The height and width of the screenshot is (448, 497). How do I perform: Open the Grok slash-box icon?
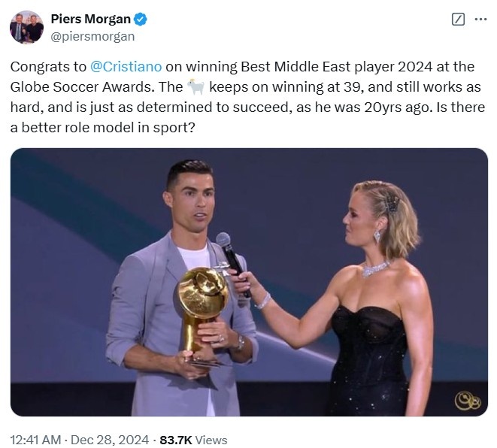(x=457, y=20)
